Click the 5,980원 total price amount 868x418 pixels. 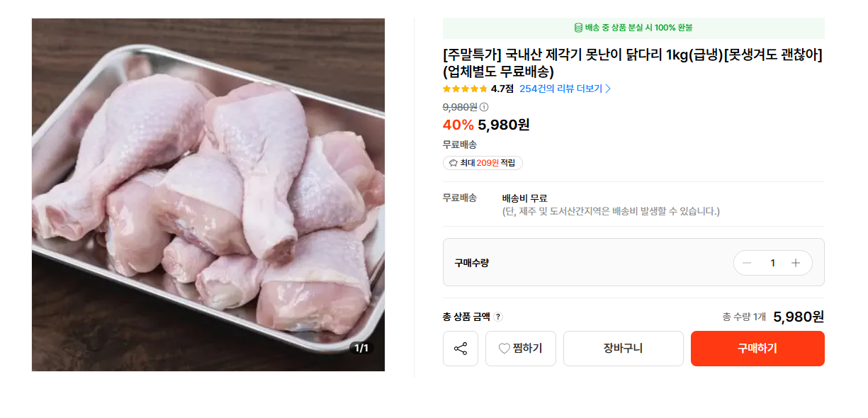click(799, 317)
